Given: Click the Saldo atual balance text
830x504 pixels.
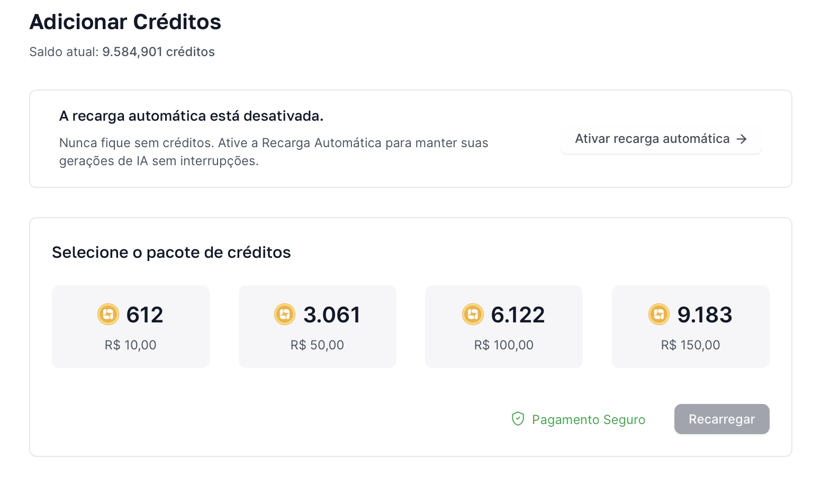Looking at the screenshot, I should pos(122,52).
